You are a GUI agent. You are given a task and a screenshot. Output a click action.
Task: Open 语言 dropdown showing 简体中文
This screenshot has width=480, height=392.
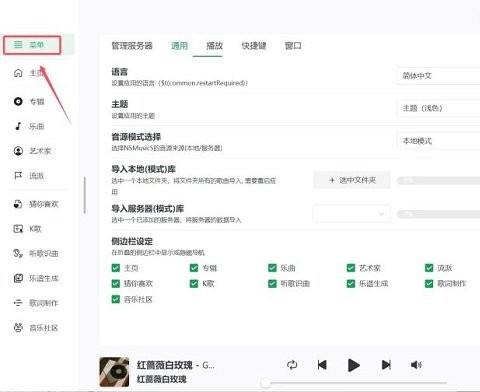click(x=438, y=76)
